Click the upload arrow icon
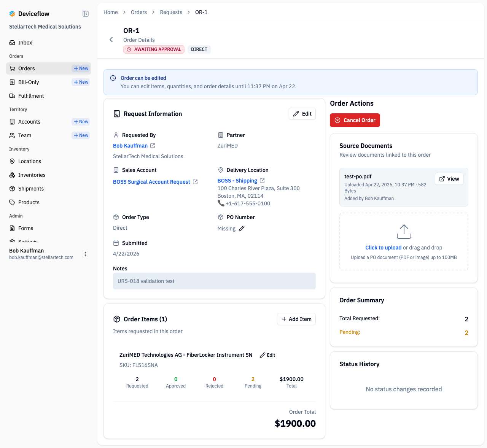 pyautogui.click(x=404, y=231)
